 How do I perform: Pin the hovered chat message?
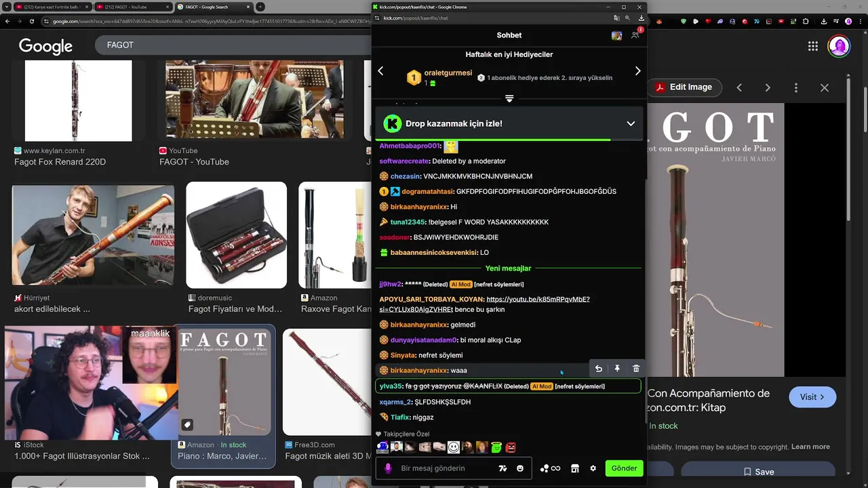pyautogui.click(x=617, y=369)
